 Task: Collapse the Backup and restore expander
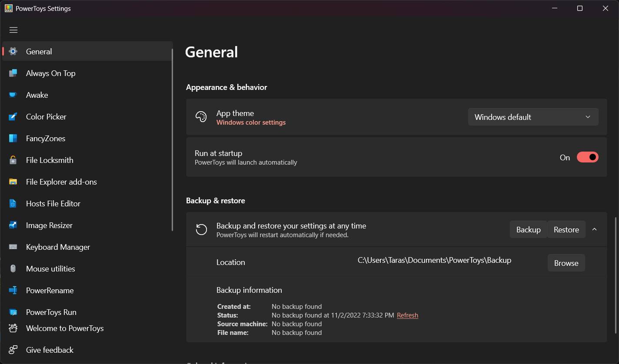594,229
